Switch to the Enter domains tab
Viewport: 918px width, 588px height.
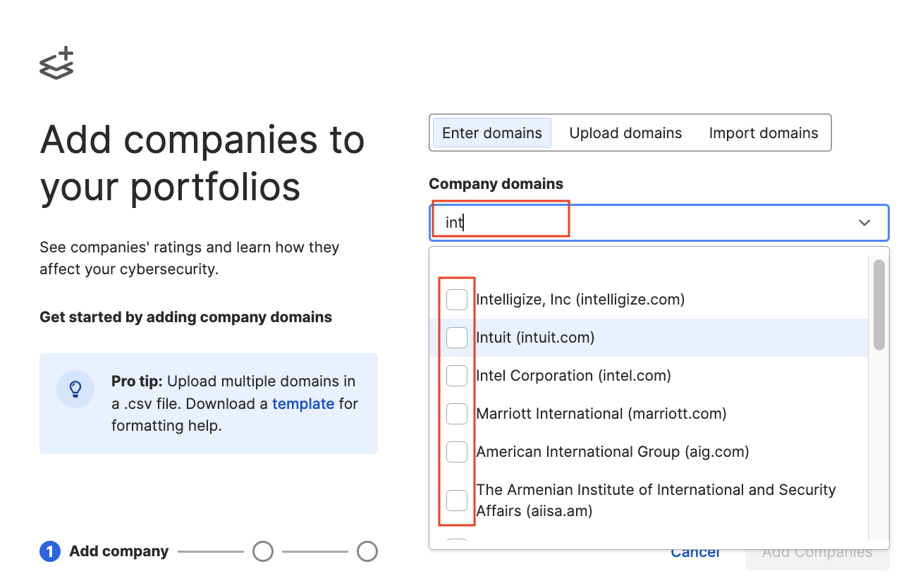tap(492, 133)
